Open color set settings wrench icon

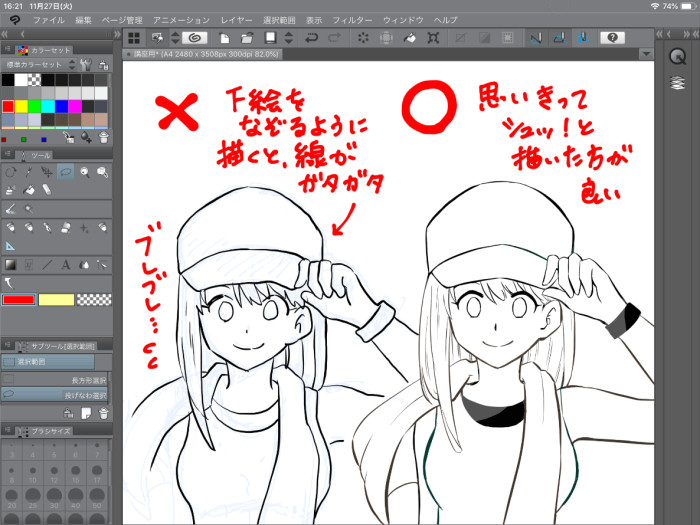[86, 65]
